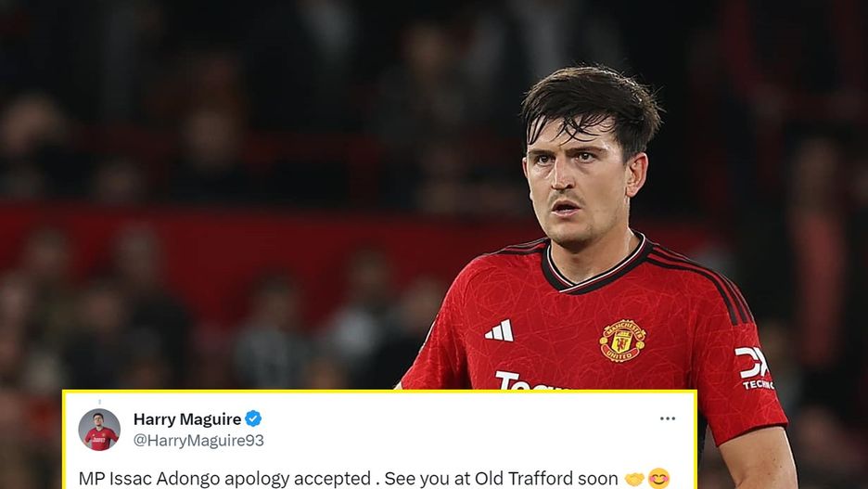Open the tweet author's round profile avatar
Image resolution: width=868 pixels, height=489 pixels.
99,430
